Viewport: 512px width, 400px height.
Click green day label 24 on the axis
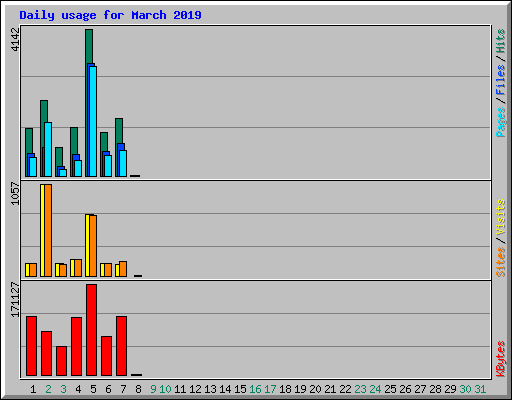coord(375,389)
